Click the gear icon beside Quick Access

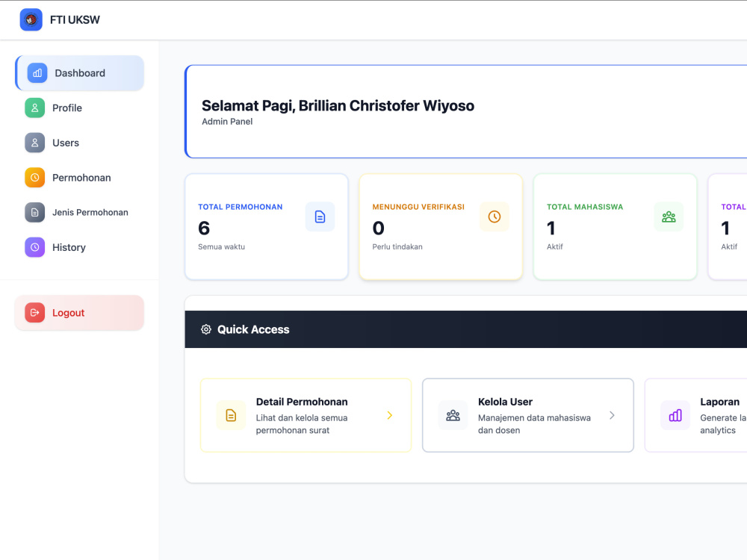point(206,329)
